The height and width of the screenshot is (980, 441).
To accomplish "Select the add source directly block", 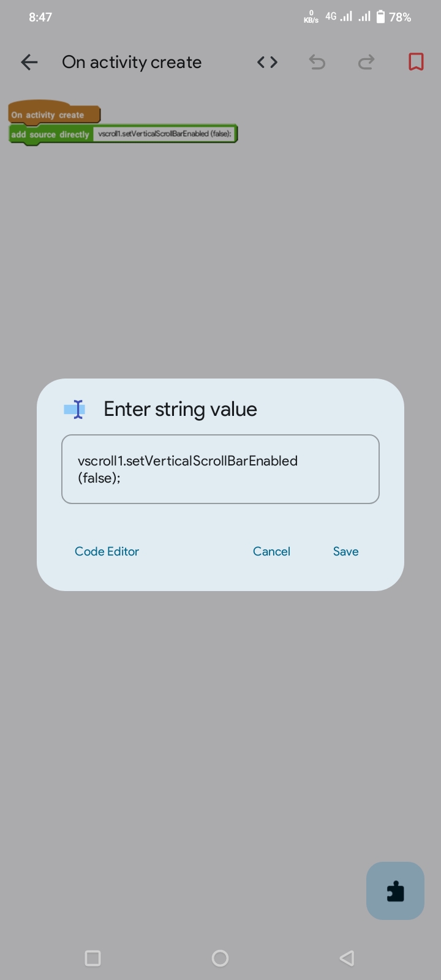I will point(50,134).
